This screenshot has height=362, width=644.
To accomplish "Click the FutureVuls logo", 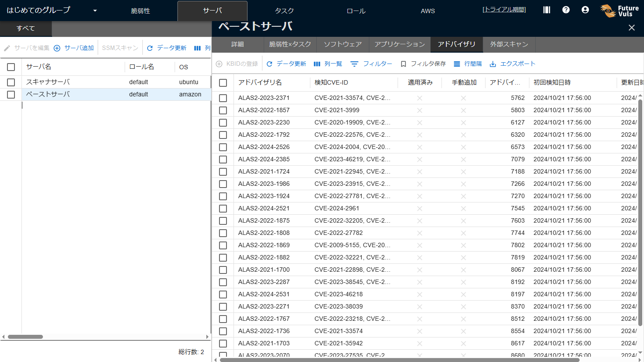I will [x=619, y=11].
